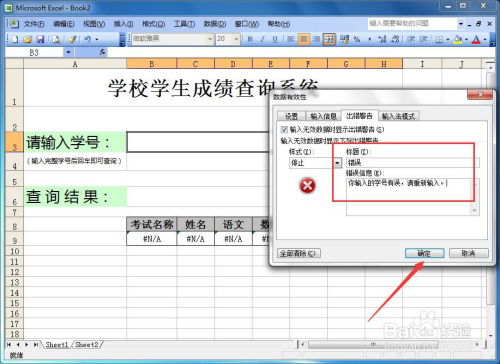The image size is (500, 364).
Task: Toggle Italic formatting button
Action: click(x=262, y=39)
